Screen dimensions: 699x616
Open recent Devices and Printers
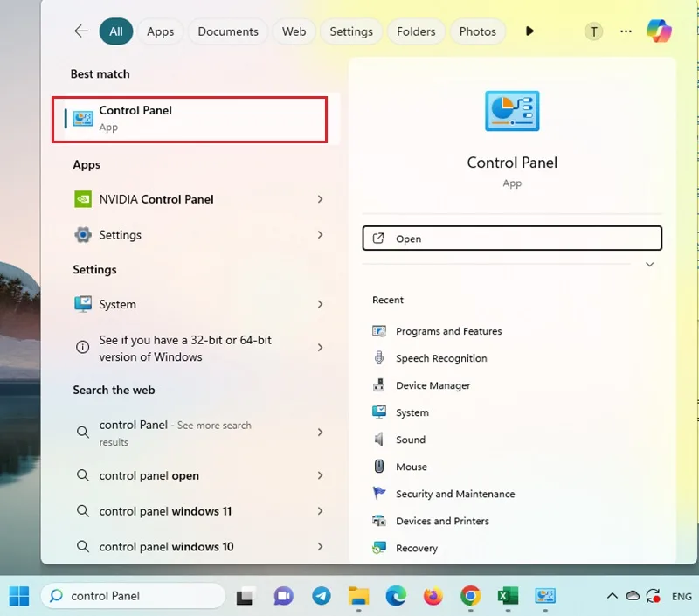coord(442,521)
